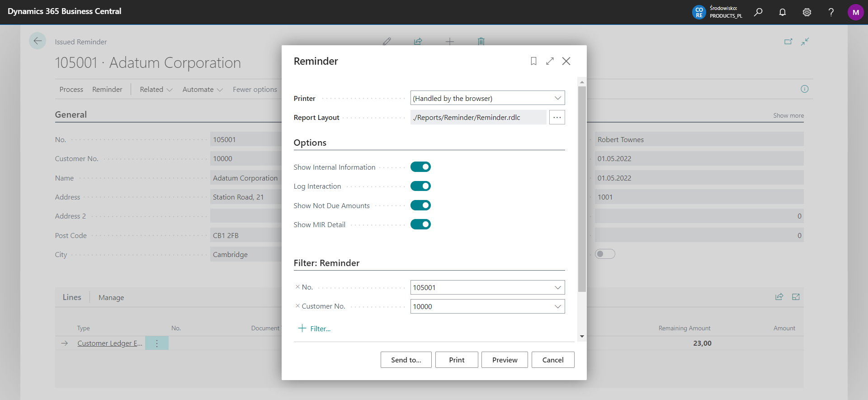Click the Type column header in Lines

click(83, 328)
